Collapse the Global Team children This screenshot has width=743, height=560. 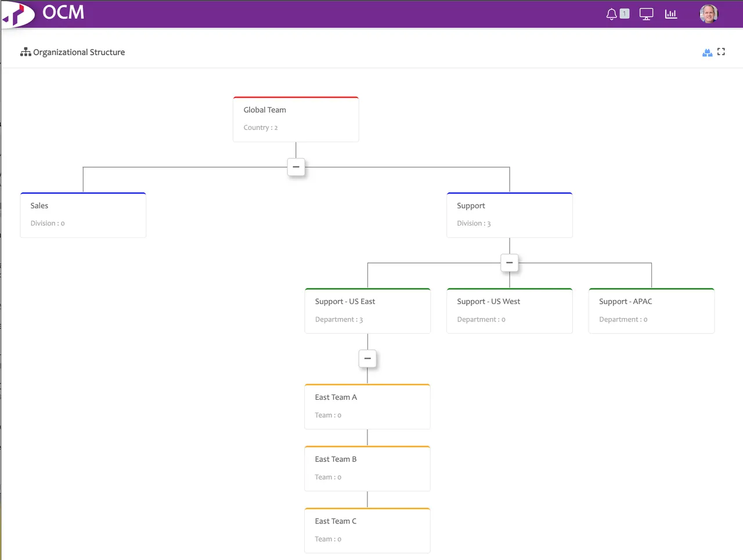click(296, 167)
